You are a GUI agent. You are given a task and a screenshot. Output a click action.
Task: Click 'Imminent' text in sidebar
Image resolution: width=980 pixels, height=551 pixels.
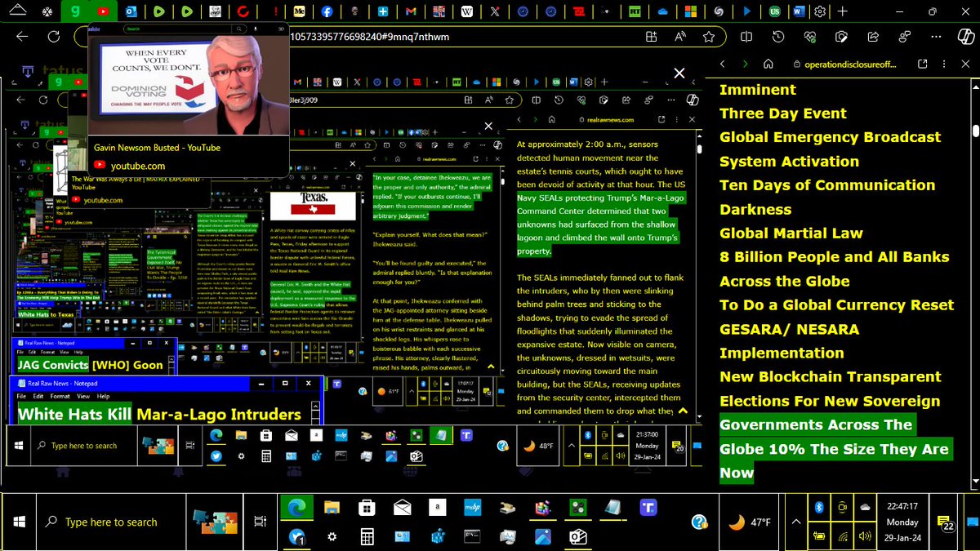[x=758, y=90]
